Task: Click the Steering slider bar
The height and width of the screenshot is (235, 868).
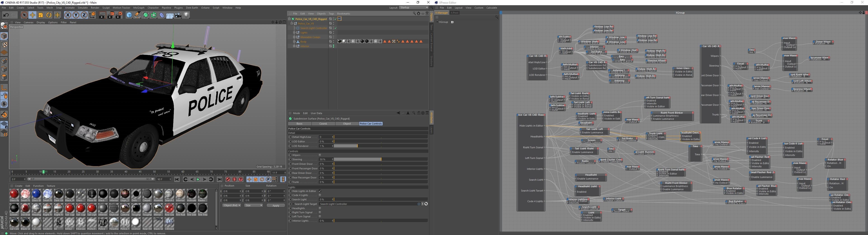Action: [x=380, y=159]
